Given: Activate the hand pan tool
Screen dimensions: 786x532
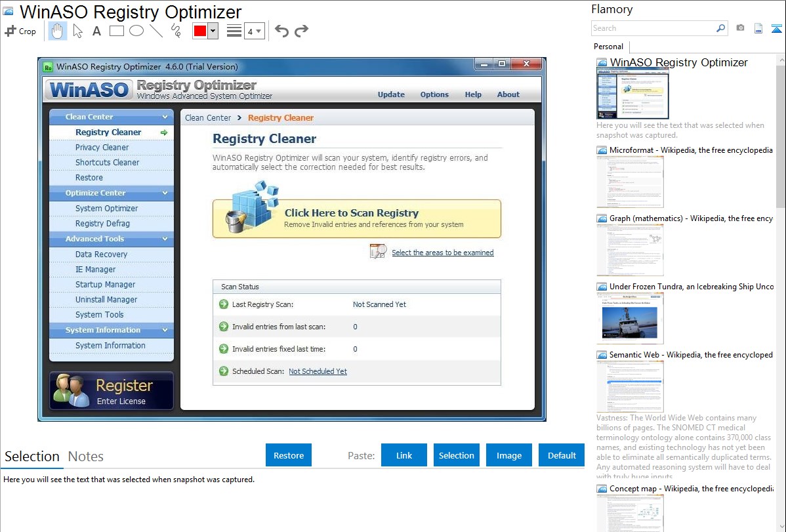Looking at the screenshot, I should click(x=57, y=31).
